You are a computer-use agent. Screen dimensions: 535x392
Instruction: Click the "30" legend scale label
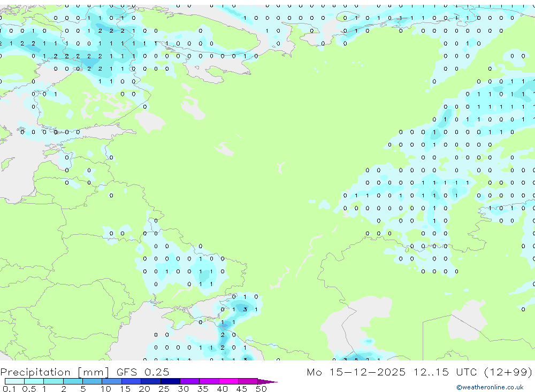click(183, 389)
